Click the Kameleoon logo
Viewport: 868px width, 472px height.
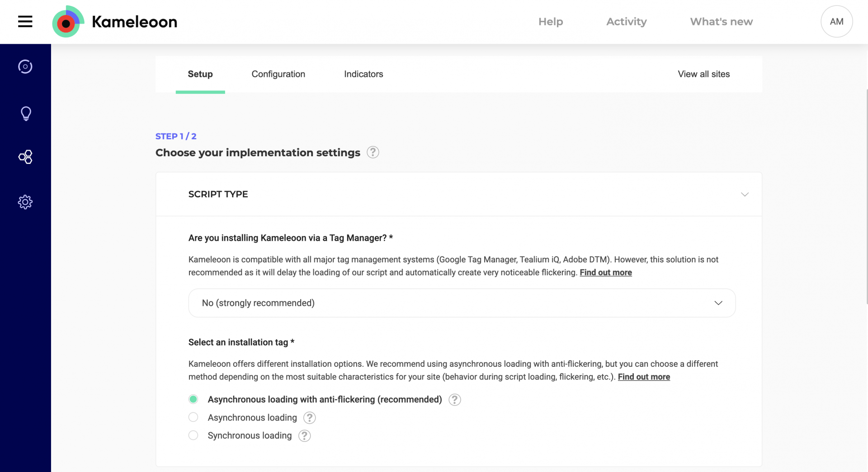[68, 21]
